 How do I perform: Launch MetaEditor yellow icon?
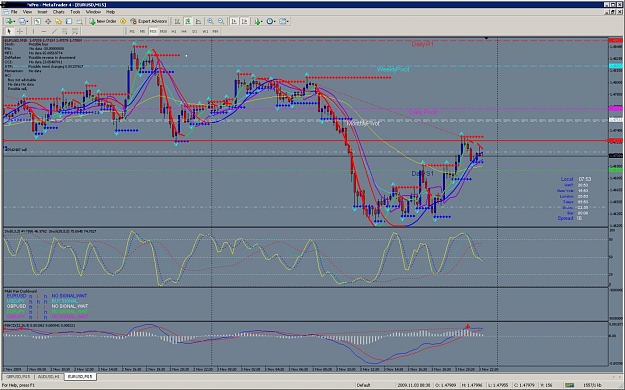pos(123,21)
